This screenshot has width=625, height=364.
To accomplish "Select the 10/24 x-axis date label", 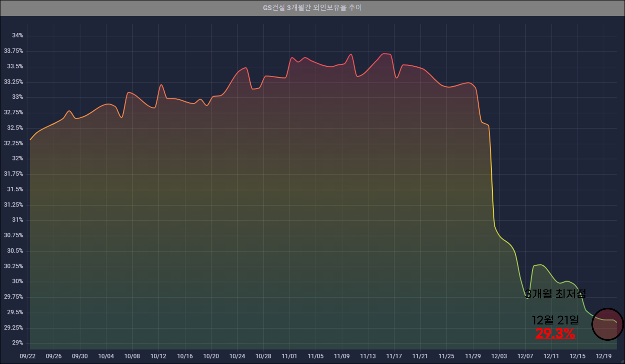I will coord(237,356).
